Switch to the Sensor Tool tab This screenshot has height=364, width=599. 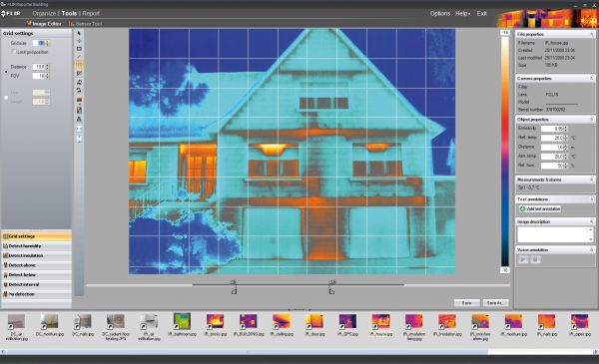point(85,24)
